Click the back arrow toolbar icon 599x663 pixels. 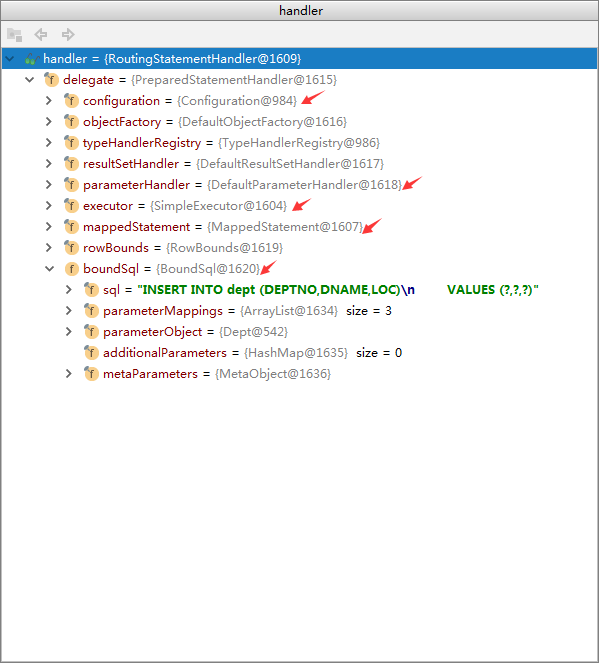(x=41, y=34)
